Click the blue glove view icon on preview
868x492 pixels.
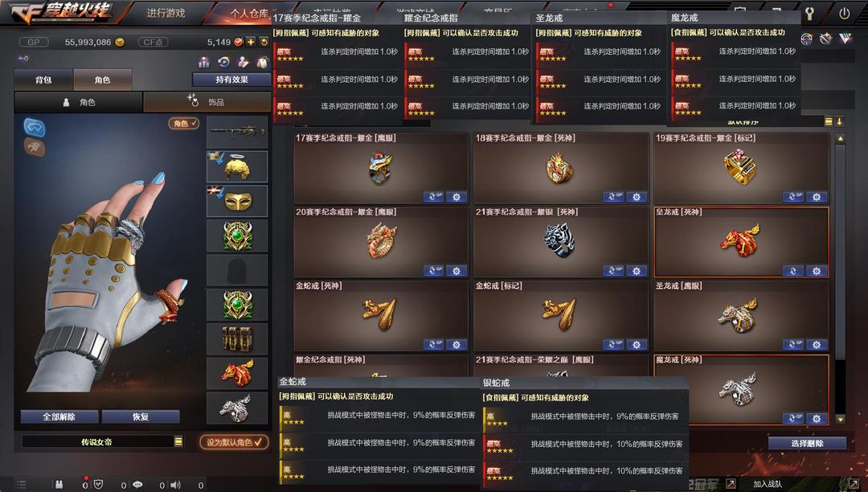click(35, 127)
